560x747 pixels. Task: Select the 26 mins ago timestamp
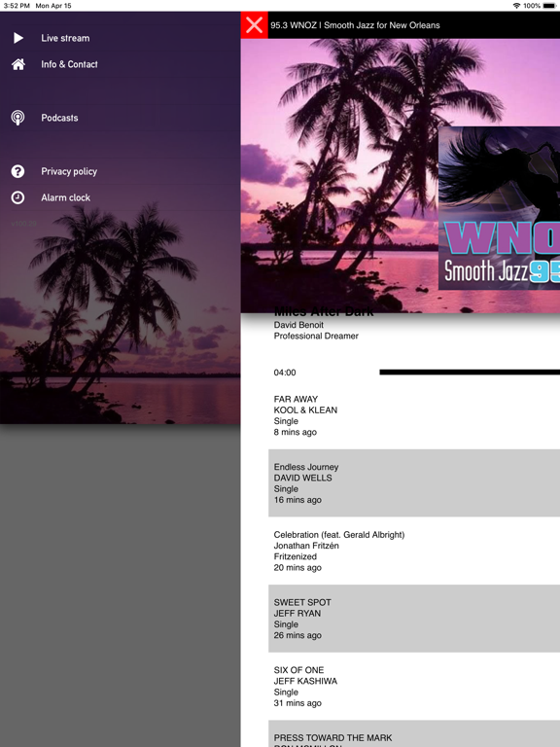pos(297,635)
